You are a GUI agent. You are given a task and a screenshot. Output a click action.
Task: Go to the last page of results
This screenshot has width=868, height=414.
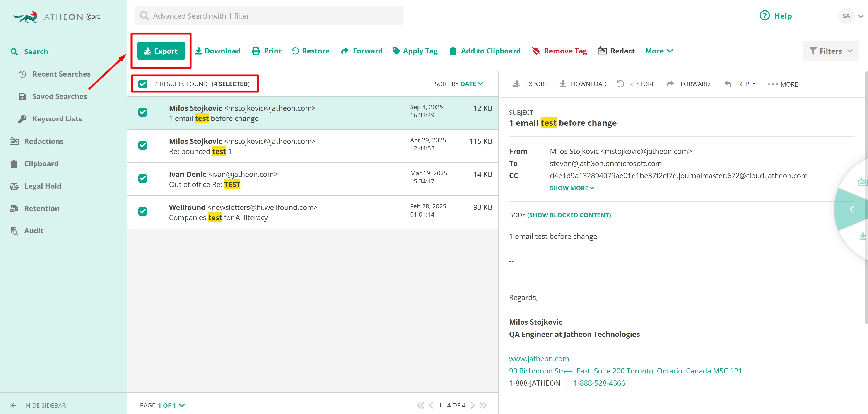(483, 405)
